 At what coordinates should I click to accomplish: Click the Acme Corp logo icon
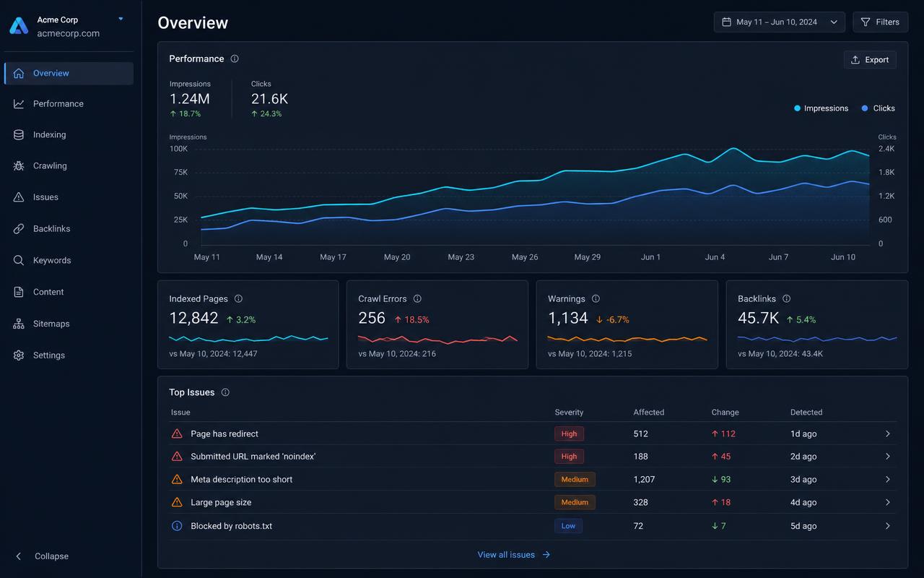19,26
